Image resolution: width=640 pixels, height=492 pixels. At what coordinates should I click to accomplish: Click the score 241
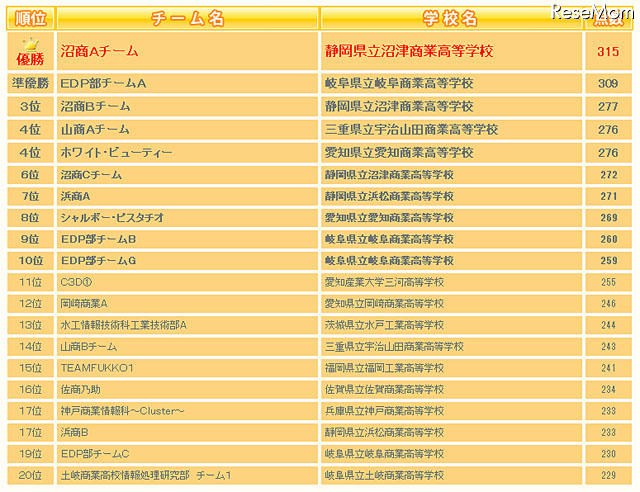609,368
